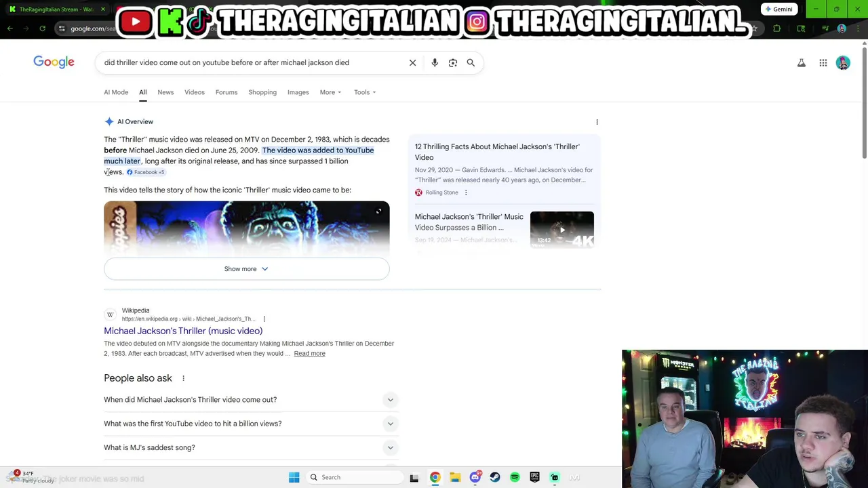868x488 pixels.
Task: Open Search Labs flask icon
Action: coord(802,63)
